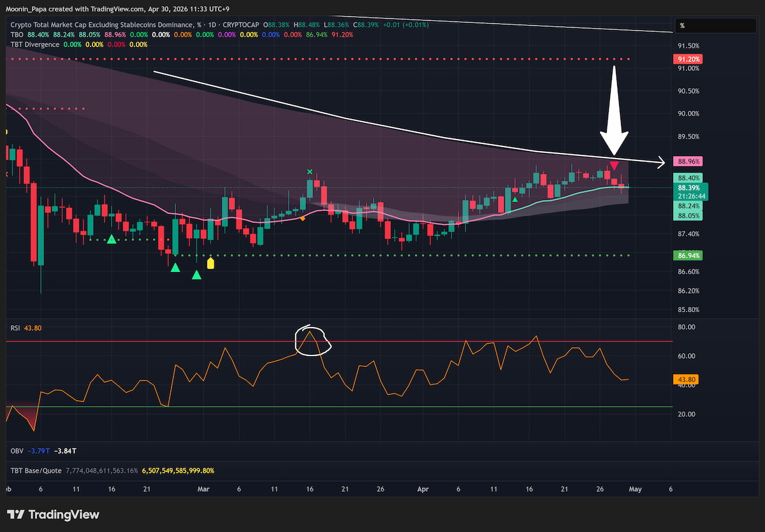Click the 88.05% axis price tag
The image size is (765, 532).
tap(688, 216)
